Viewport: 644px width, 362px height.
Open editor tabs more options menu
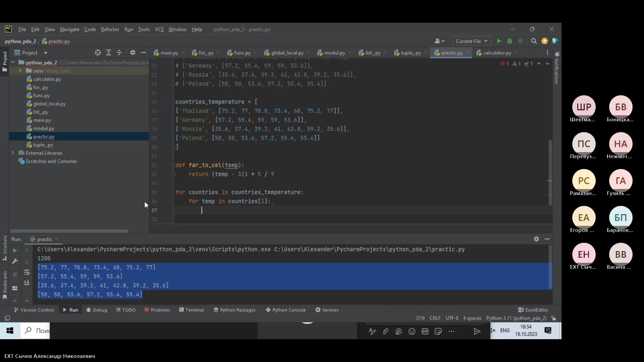point(547,53)
